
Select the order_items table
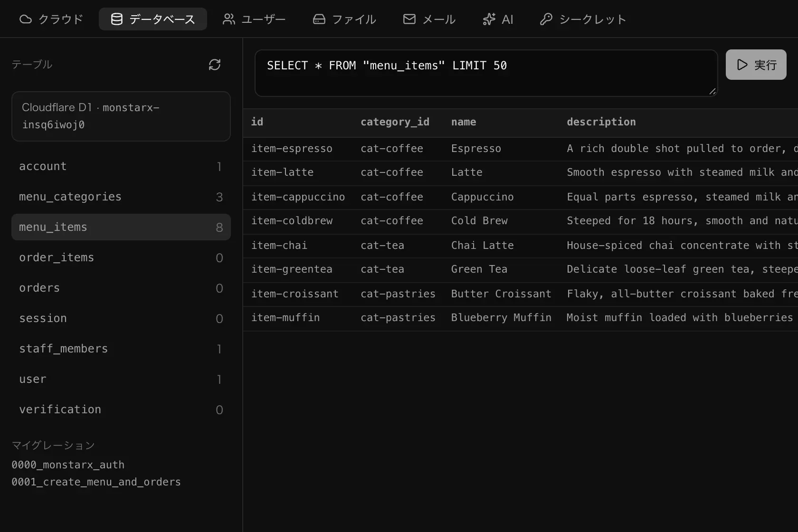[x=121, y=257]
